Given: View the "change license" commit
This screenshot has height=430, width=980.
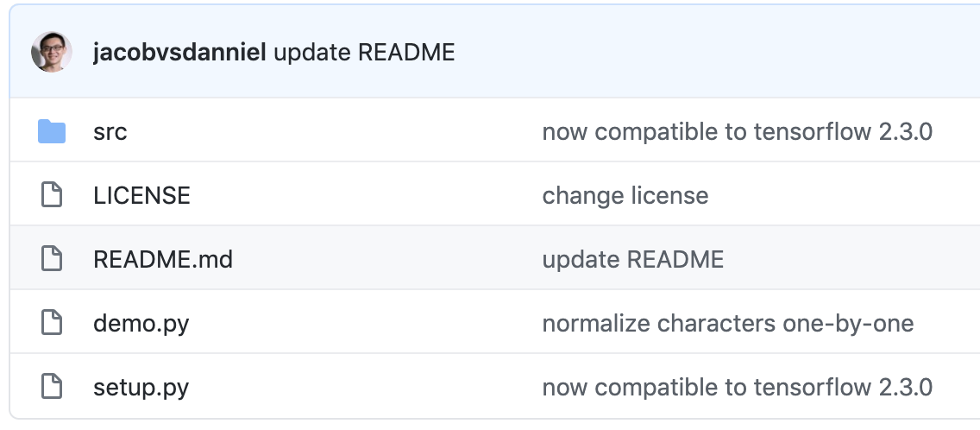Looking at the screenshot, I should [x=625, y=196].
